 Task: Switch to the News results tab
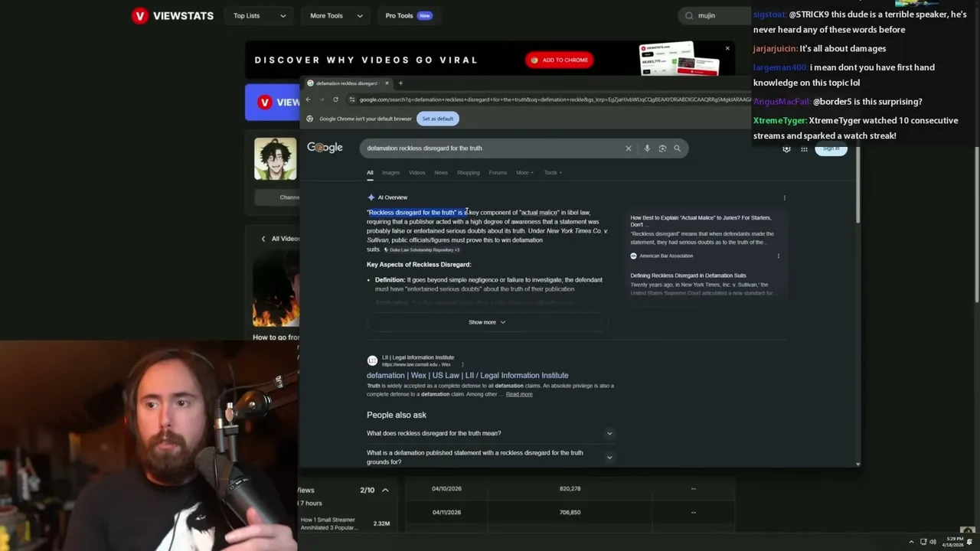441,173
